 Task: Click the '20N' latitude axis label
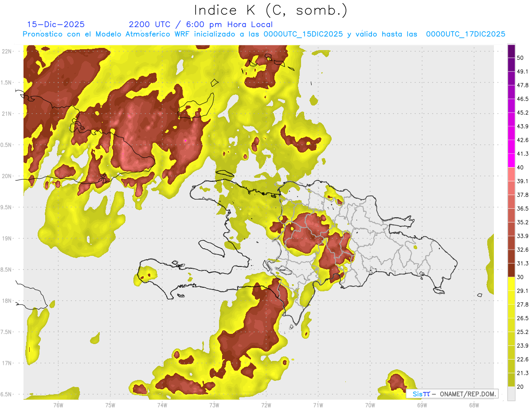coord(7,176)
